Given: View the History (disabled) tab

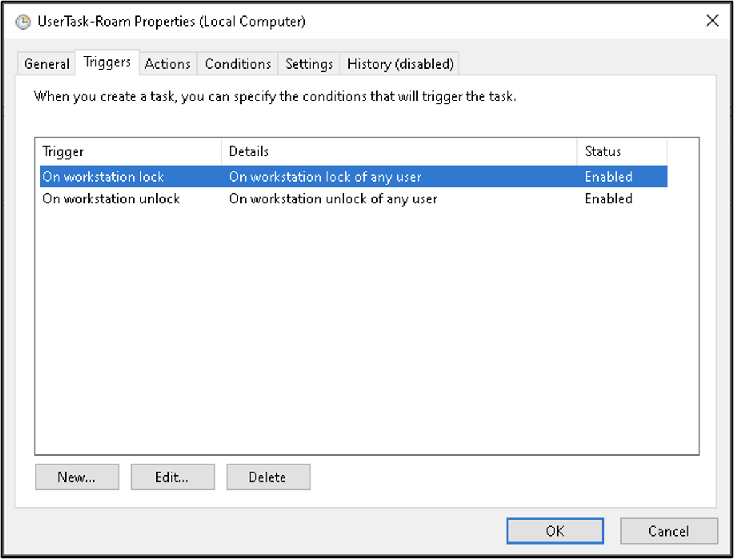Looking at the screenshot, I should point(400,64).
